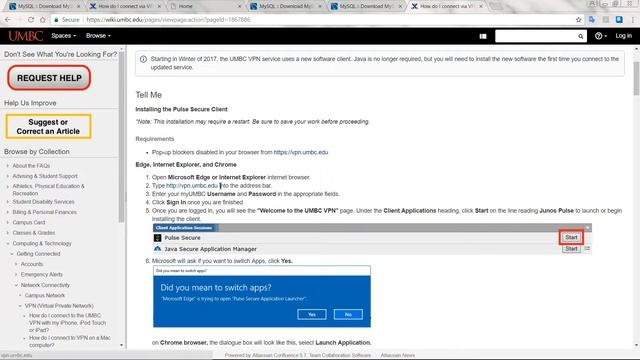Click the search magnifier icon

pos(580,36)
